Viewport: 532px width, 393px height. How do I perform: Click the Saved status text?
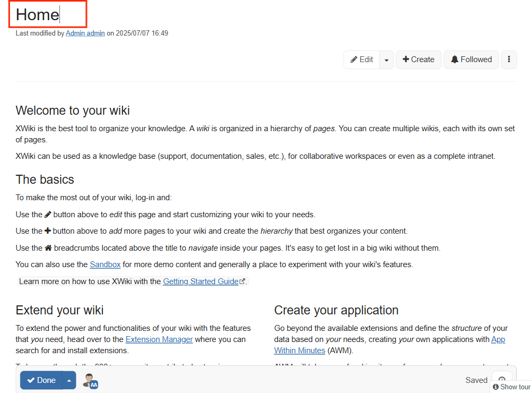click(x=476, y=380)
